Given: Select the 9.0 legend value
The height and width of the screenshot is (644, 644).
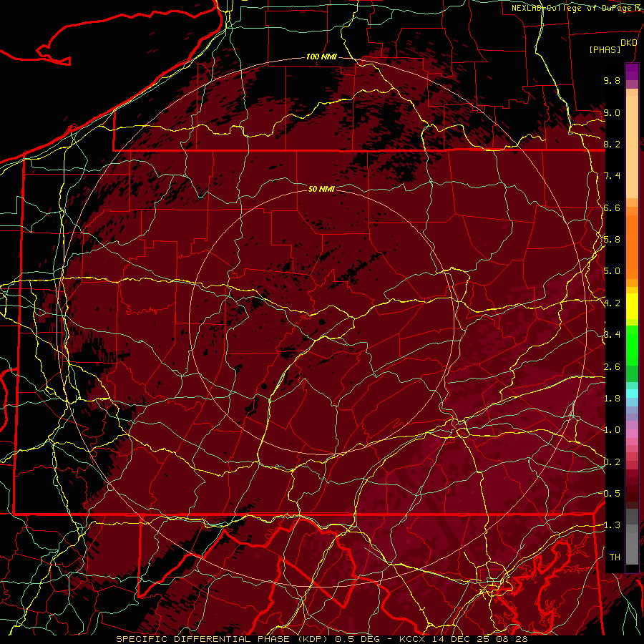Looking at the screenshot, I should pyautogui.click(x=612, y=112).
